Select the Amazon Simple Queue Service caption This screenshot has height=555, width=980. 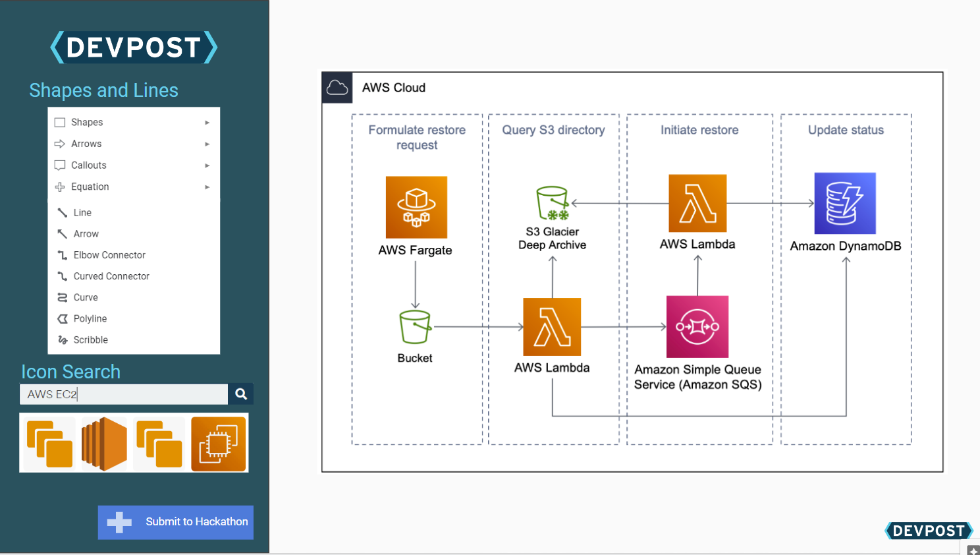[x=697, y=377]
